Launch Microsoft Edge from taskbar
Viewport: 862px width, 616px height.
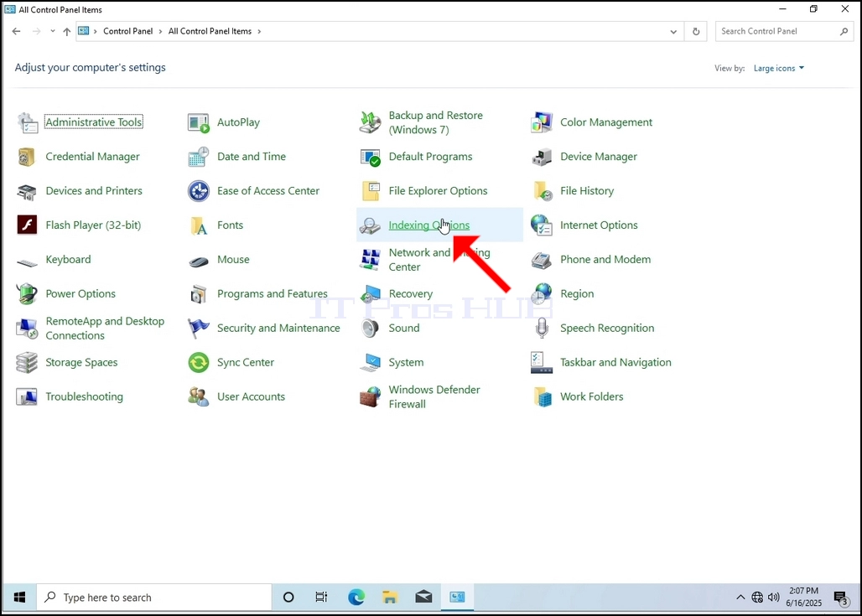click(356, 598)
